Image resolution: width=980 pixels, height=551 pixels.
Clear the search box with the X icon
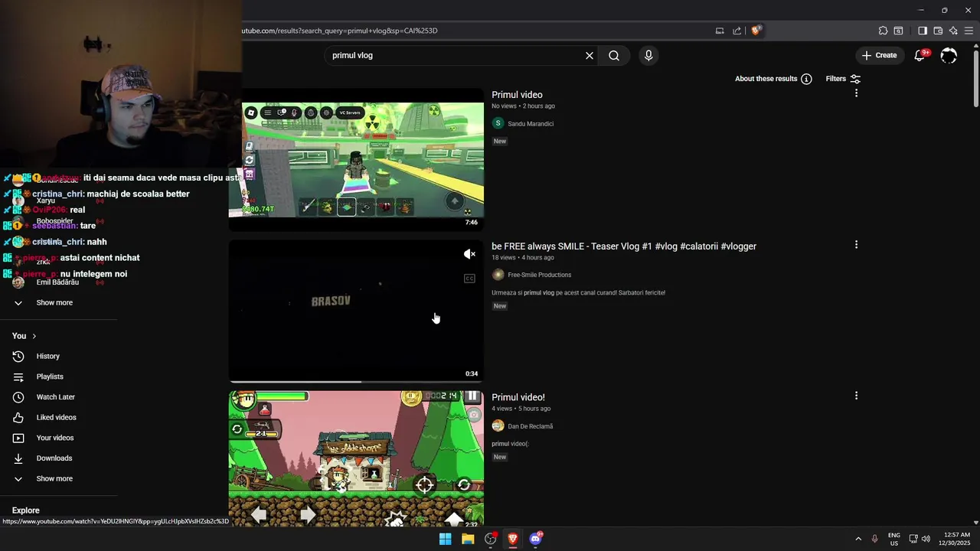pyautogui.click(x=590, y=56)
